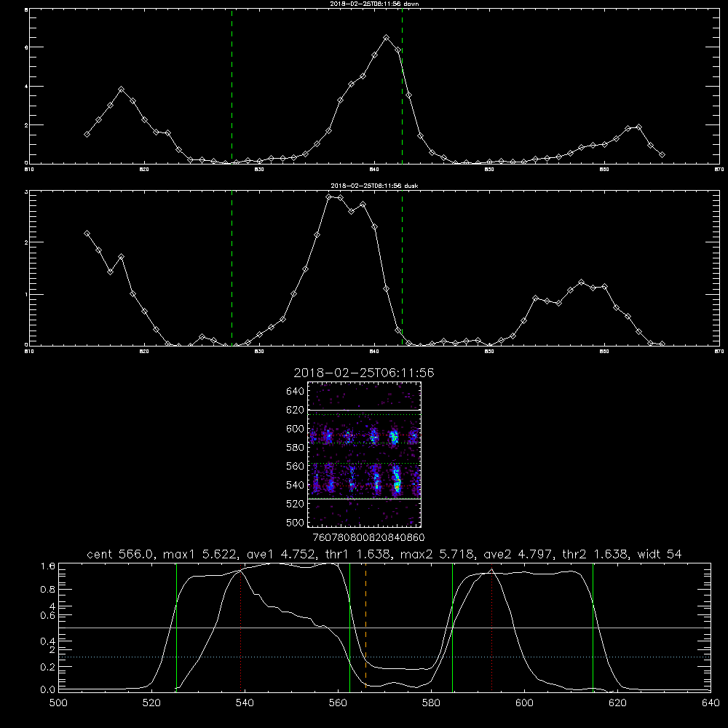Click the 'ave2 4.797' value

click(518, 554)
